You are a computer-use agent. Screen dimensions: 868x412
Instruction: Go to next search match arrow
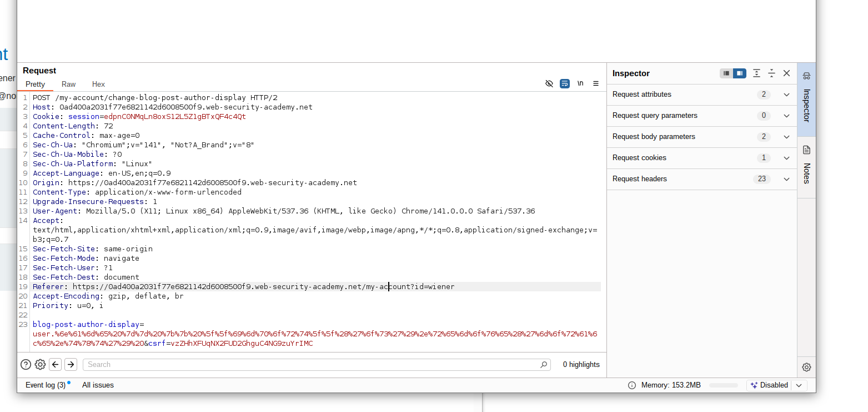[71, 365]
